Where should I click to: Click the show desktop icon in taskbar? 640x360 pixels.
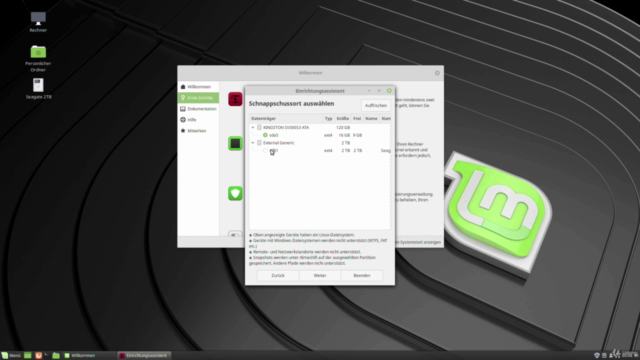pos(27,356)
